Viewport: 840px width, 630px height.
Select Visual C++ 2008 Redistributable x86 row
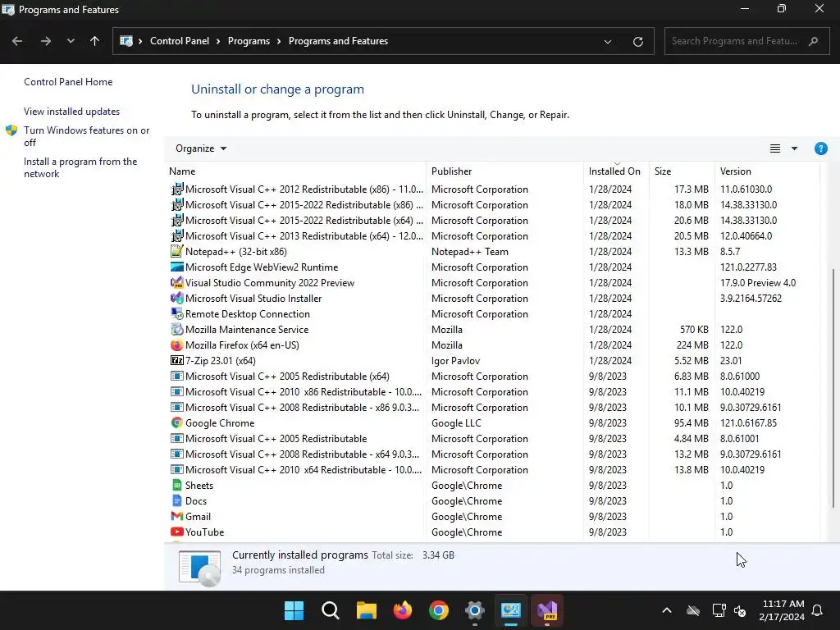pyautogui.click(x=493, y=407)
